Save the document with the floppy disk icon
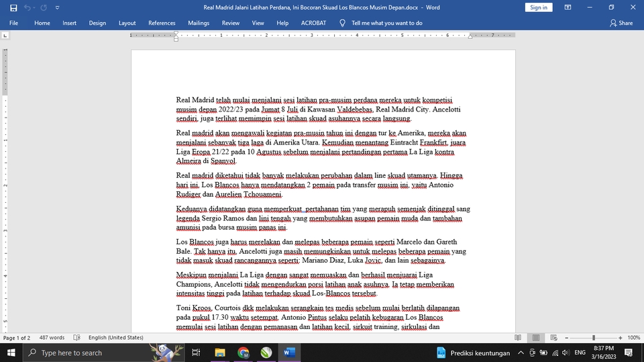 click(x=13, y=7)
